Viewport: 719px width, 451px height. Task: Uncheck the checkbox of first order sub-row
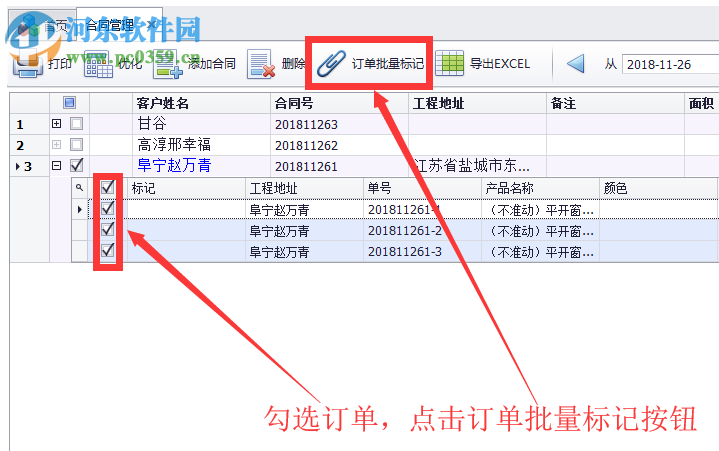(x=107, y=208)
